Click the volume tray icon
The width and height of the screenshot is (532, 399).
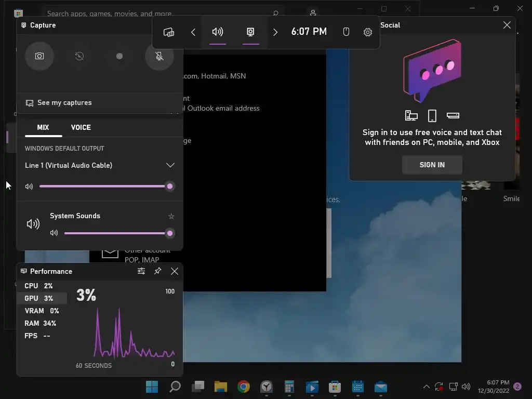(x=466, y=387)
